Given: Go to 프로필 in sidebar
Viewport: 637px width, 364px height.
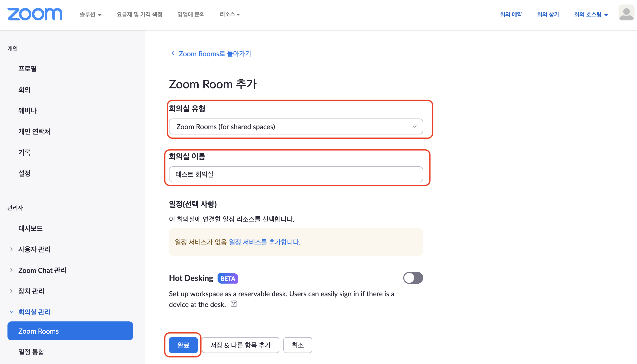Looking at the screenshot, I should click(27, 69).
